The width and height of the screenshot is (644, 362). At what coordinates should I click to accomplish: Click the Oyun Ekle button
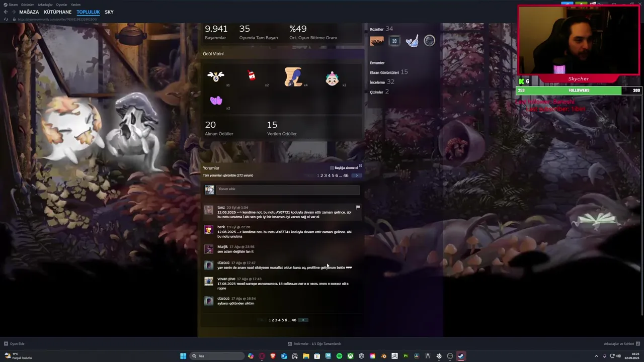[x=14, y=344]
